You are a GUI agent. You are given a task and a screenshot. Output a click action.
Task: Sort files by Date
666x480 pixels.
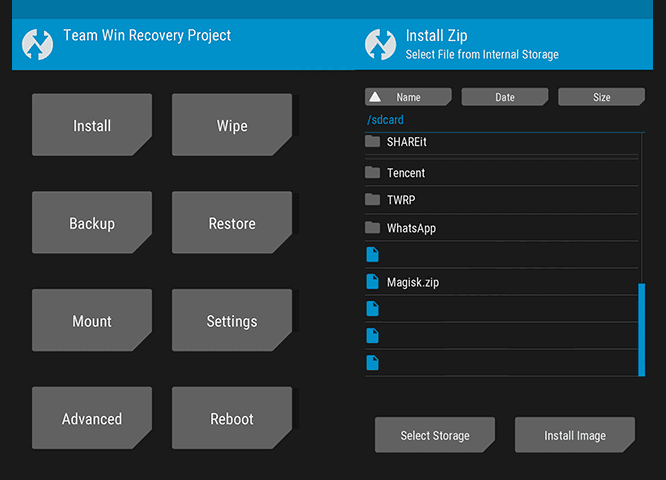pos(505,97)
